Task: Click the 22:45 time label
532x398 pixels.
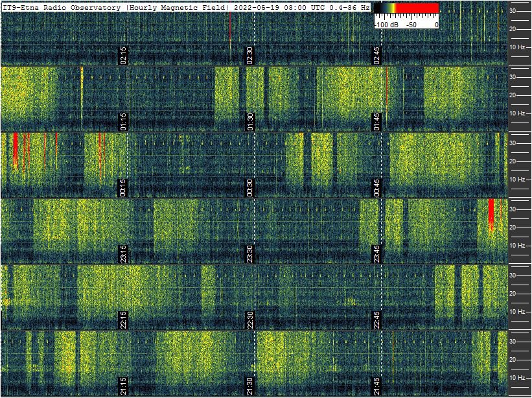Action: click(377, 320)
